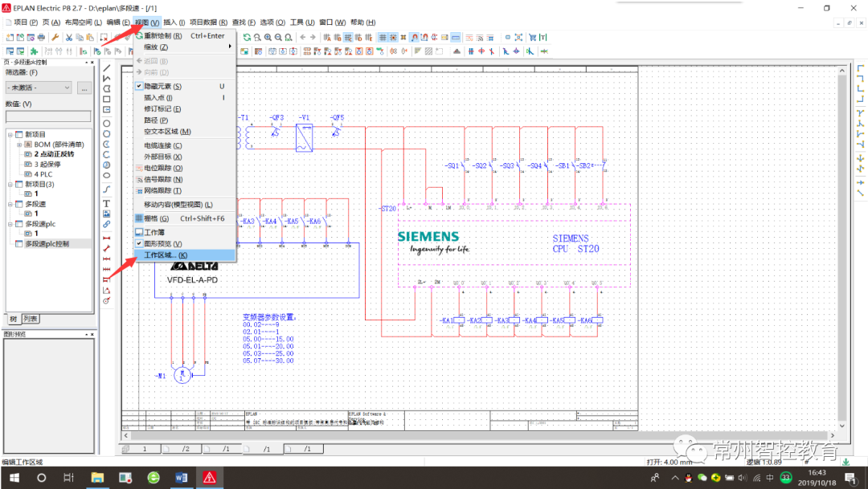Screen dimensions: 868x489
Task: Toggle 工作簿 in the view menu
Action: pyautogui.click(x=185, y=232)
